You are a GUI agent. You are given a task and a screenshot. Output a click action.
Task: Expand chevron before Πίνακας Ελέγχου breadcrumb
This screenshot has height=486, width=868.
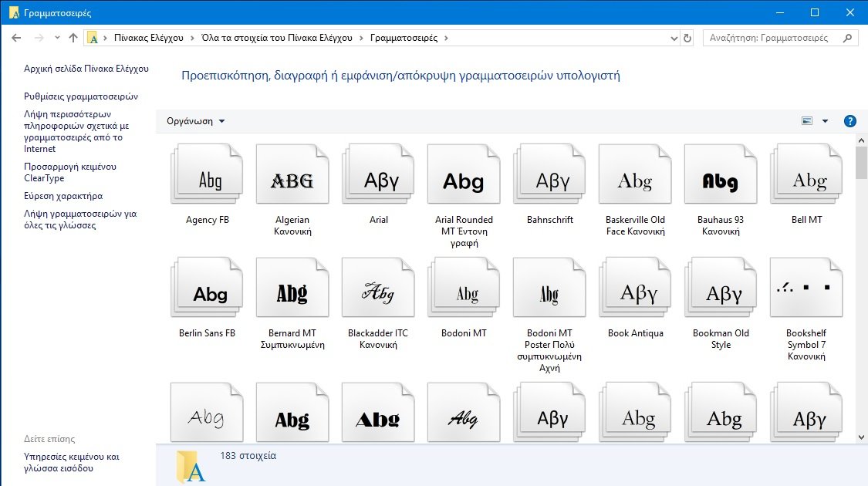pyautogui.click(x=105, y=39)
